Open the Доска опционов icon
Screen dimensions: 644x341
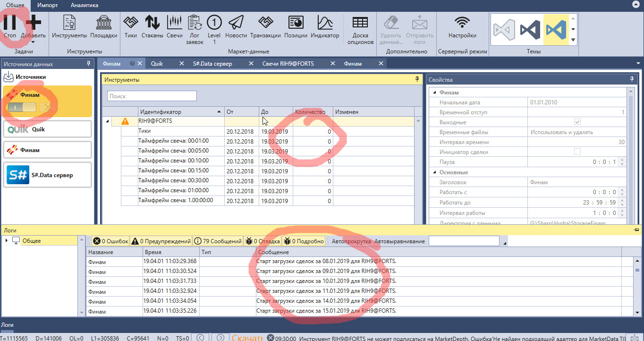[360, 22]
